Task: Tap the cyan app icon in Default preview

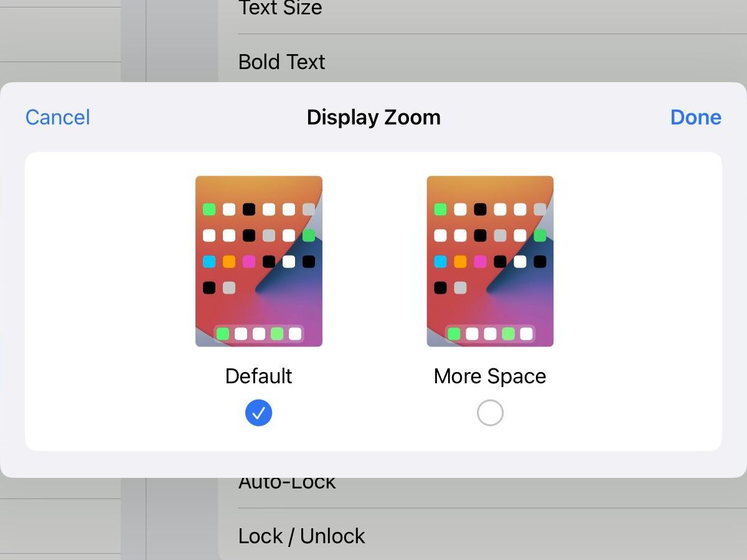Action: [x=209, y=261]
